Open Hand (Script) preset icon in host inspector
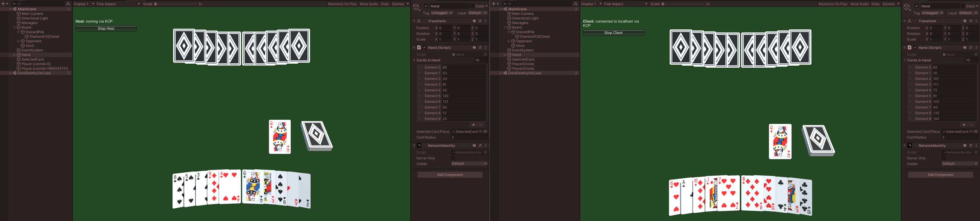The width and height of the screenshot is (980, 221). coord(480,48)
